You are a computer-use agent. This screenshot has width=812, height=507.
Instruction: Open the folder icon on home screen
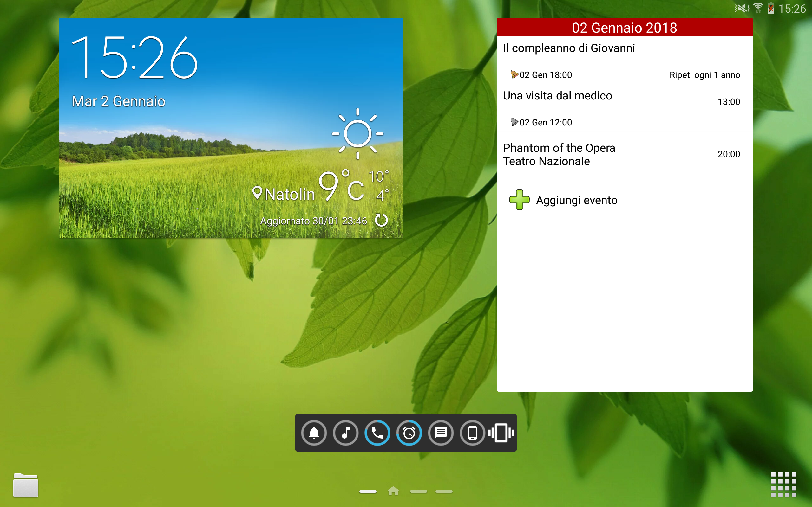click(26, 485)
